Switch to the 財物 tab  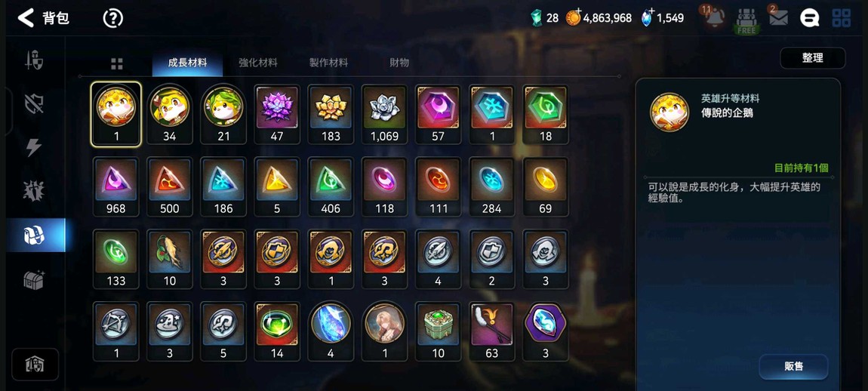399,63
